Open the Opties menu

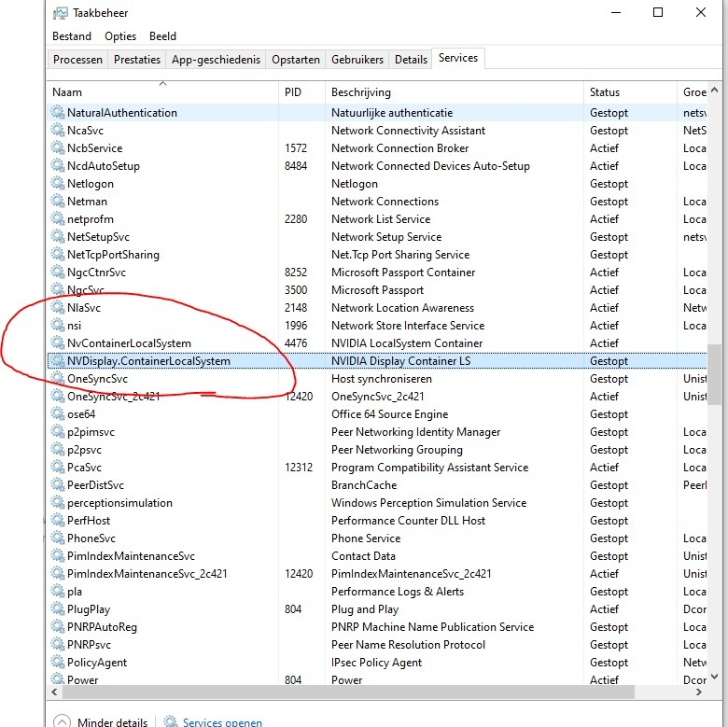[120, 36]
